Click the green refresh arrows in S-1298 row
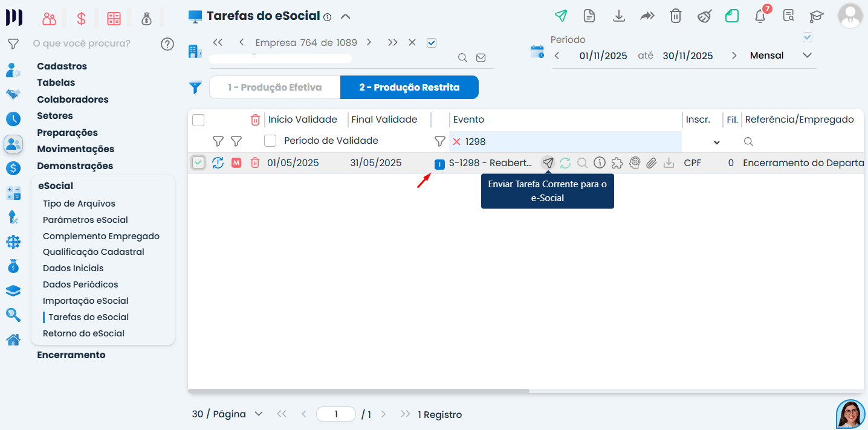Screen dimensions: 868x430 (565, 162)
